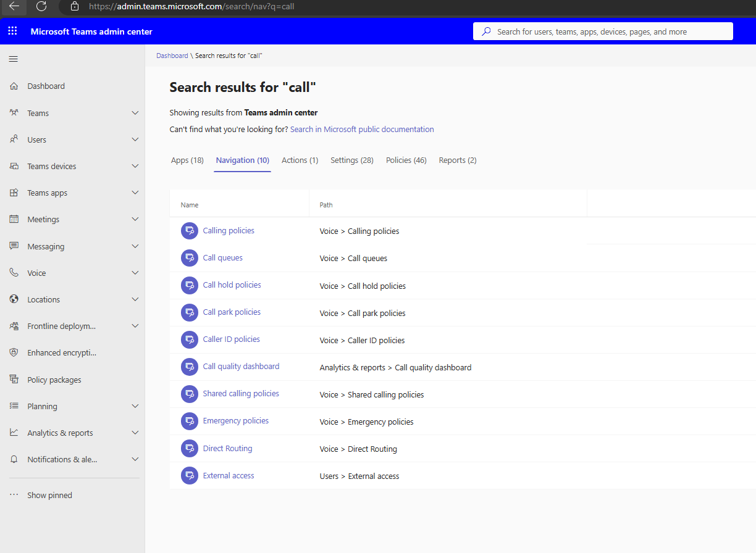Open the Call hold policies link
The image size is (756, 553).
pos(232,285)
